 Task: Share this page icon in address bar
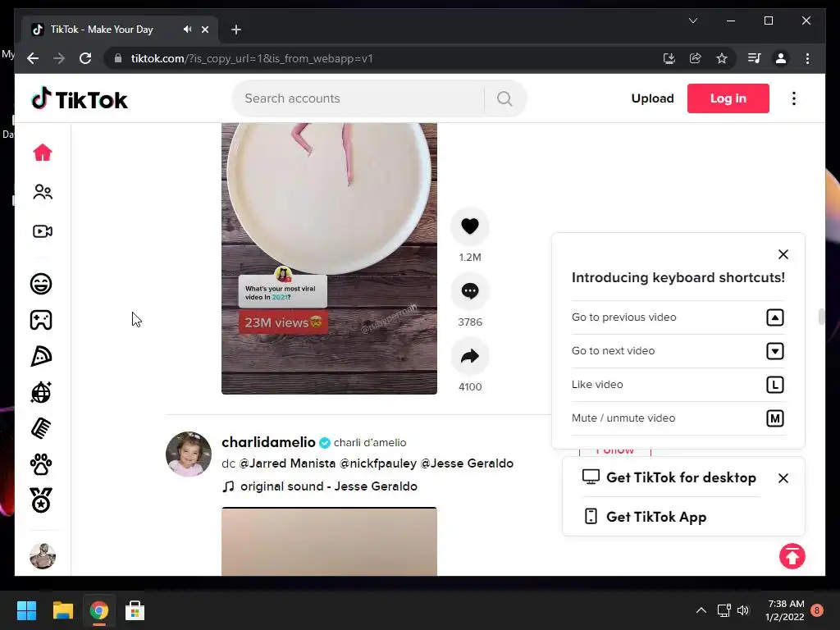696,58
